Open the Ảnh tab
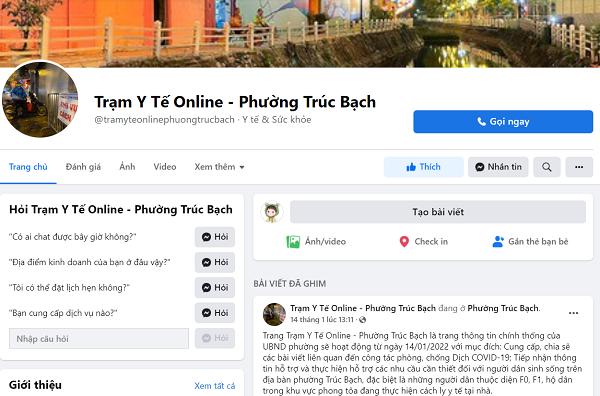The width and height of the screenshot is (600, 396). pos(127,167)
